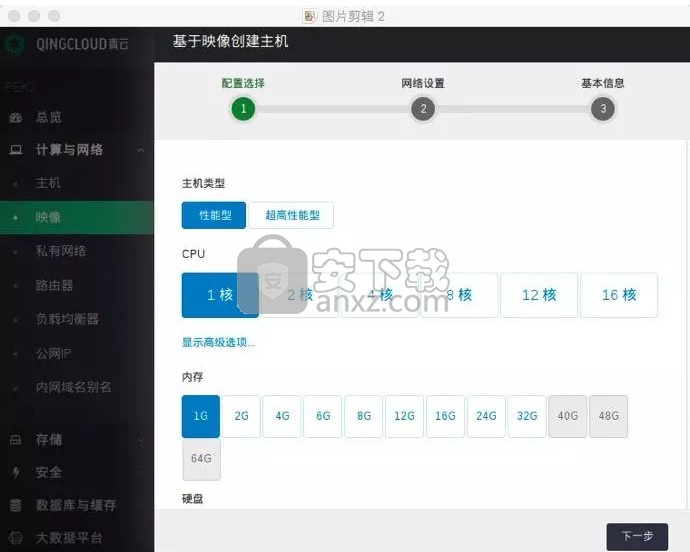Select the 超高性能型 host type

pyautogui.click(x=291, y=215)
